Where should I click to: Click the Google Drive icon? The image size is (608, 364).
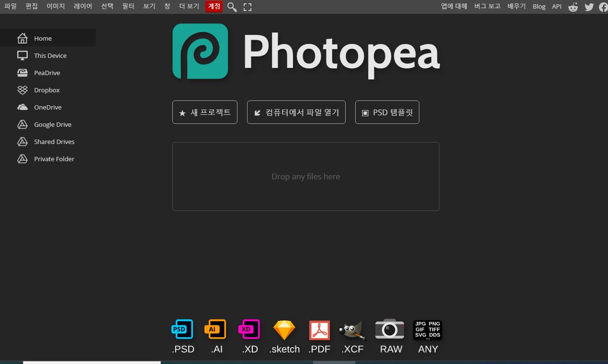tap(23, 124)
